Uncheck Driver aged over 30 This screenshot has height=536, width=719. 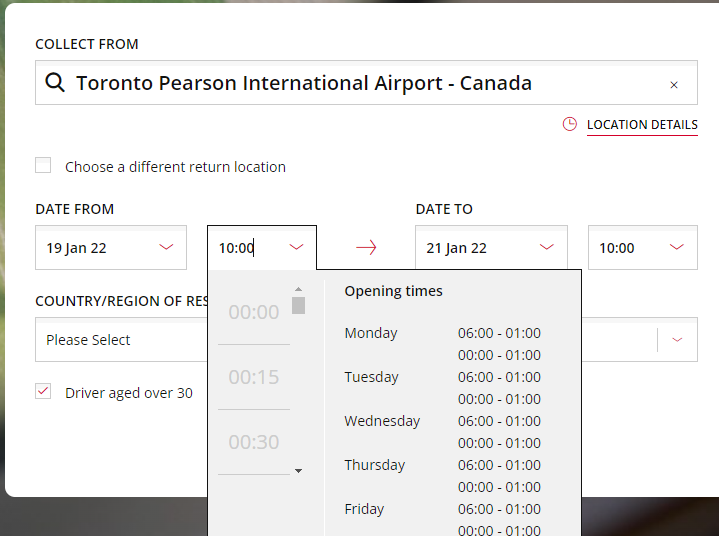pos(43,392)
